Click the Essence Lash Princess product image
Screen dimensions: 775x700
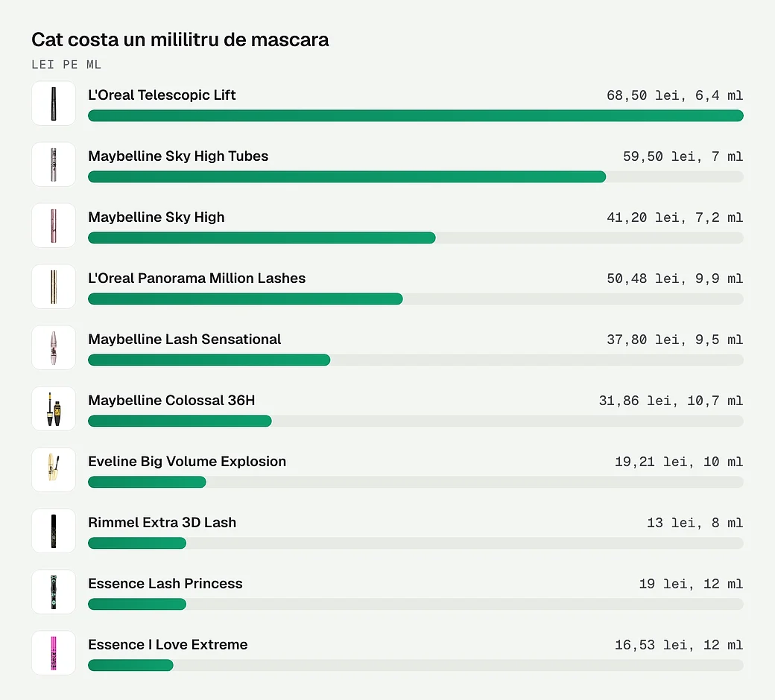tap(54, 592)
